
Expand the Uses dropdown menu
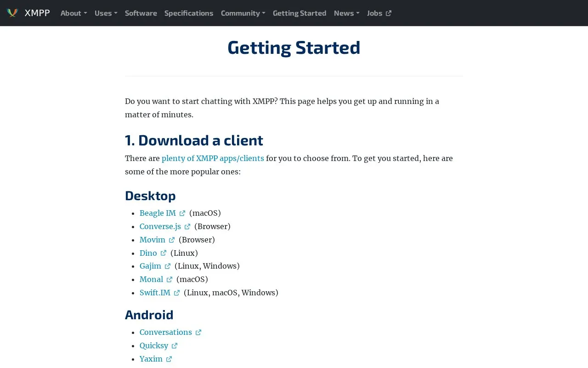click(106, 13)
